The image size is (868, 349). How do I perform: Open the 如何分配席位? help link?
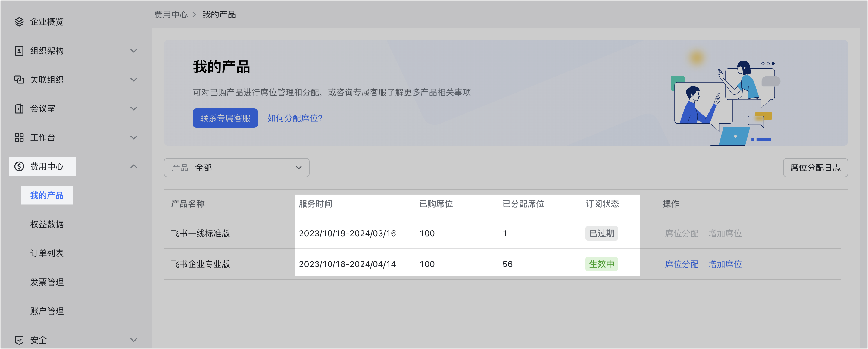[x=295, y=118]
